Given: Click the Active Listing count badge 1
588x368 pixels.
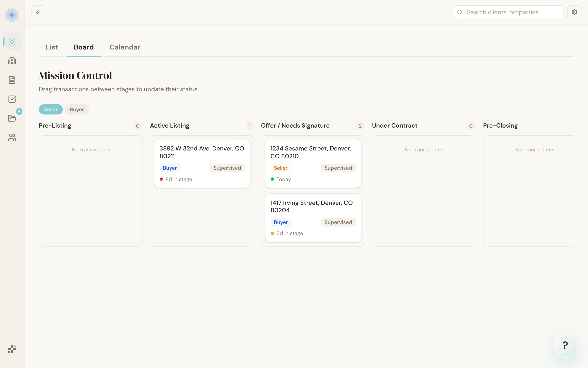Looking at the screenshot, I should pyautogui.click(x=249, y=126).
